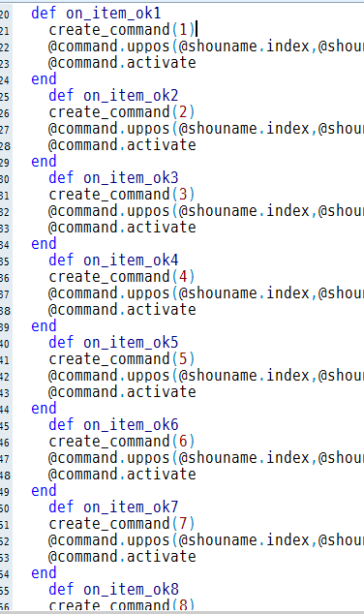Click the 'def on_item_ok2' line
This screenshot has height=614, width=364.
[x=113, y=96]
